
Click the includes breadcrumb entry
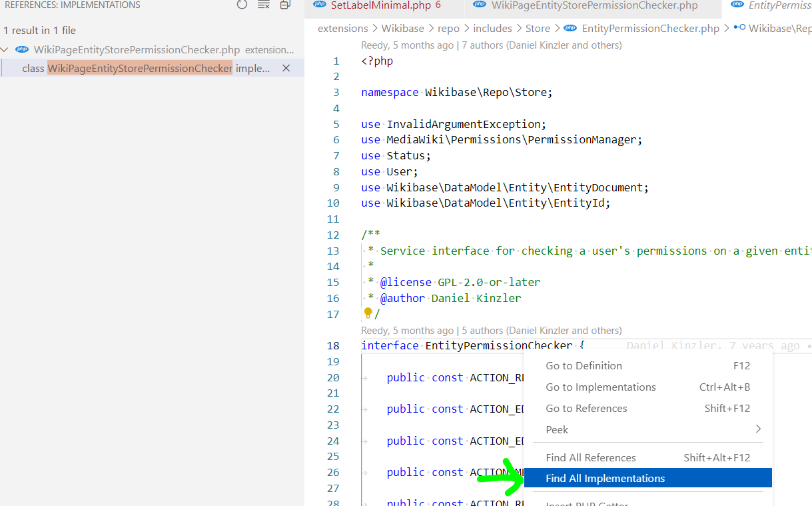coord(492,29)
